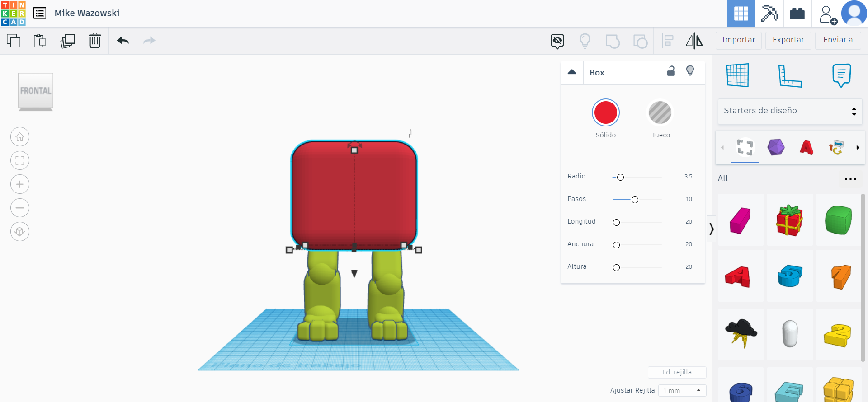Screen dimensions: 868x402
Task: Click the shapes panel vertical scrollbar
Action: click(x=863, y=277)
